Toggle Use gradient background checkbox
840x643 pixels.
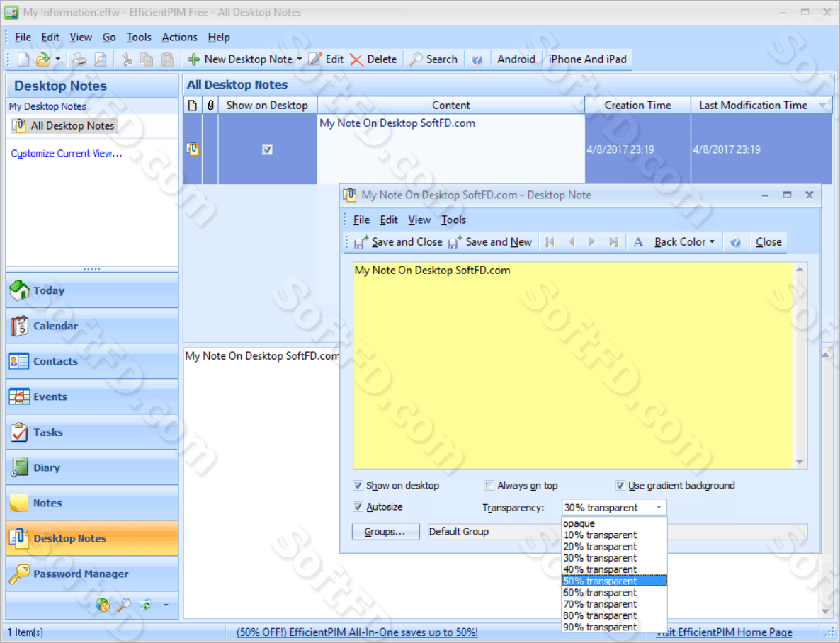620,486
